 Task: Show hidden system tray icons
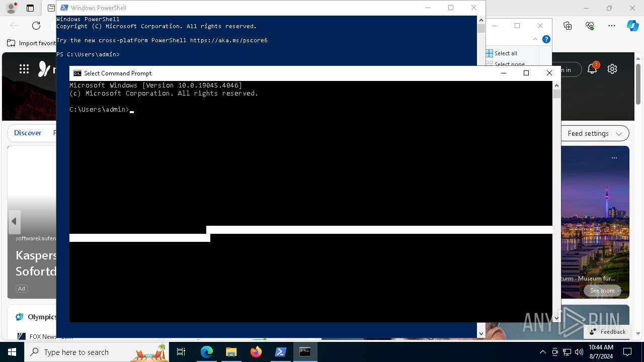coord(542,352)
